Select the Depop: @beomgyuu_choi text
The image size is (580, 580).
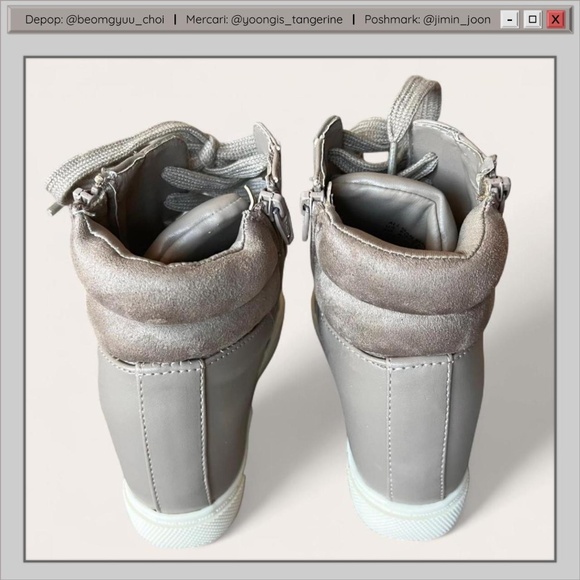pyautogui.click(x=95, y=20)
